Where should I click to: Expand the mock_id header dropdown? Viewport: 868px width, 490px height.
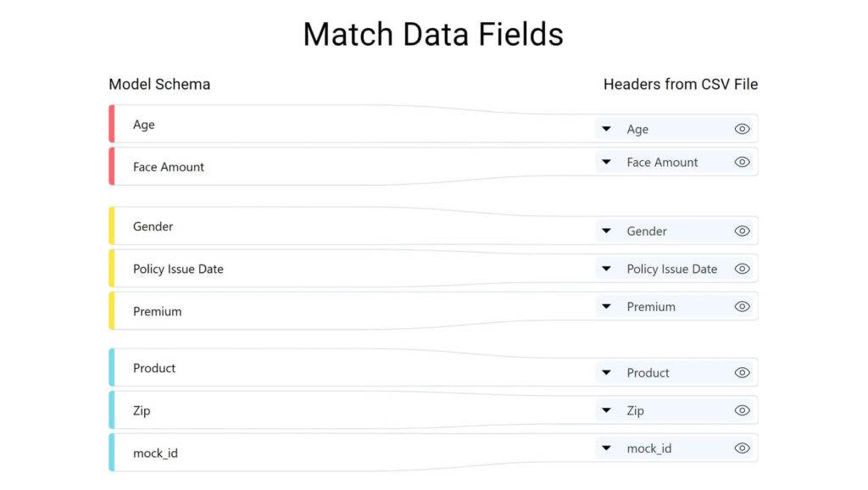click(x=606, y=448)
